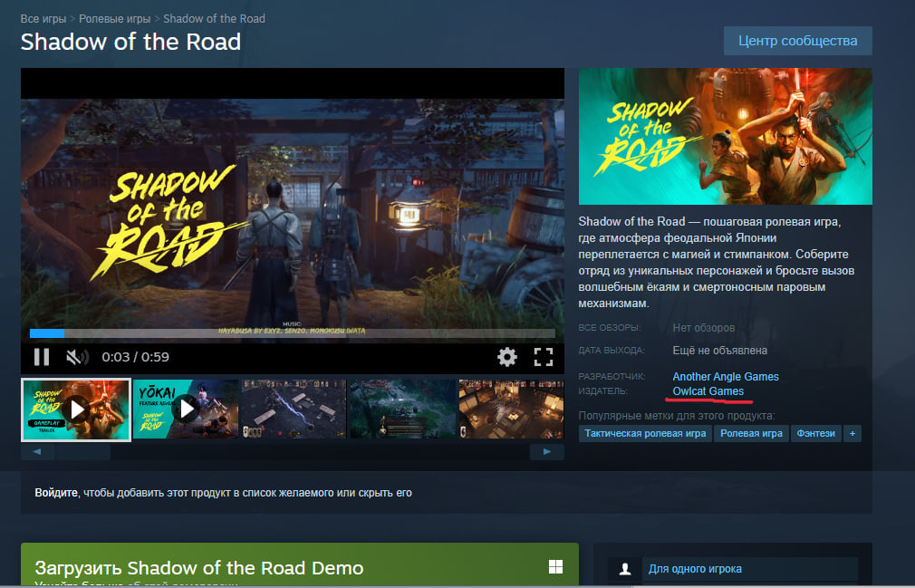The image size is (915, 588).
Task: Click the Shadow of the Road breadcrumb
Action: [214, 19]
